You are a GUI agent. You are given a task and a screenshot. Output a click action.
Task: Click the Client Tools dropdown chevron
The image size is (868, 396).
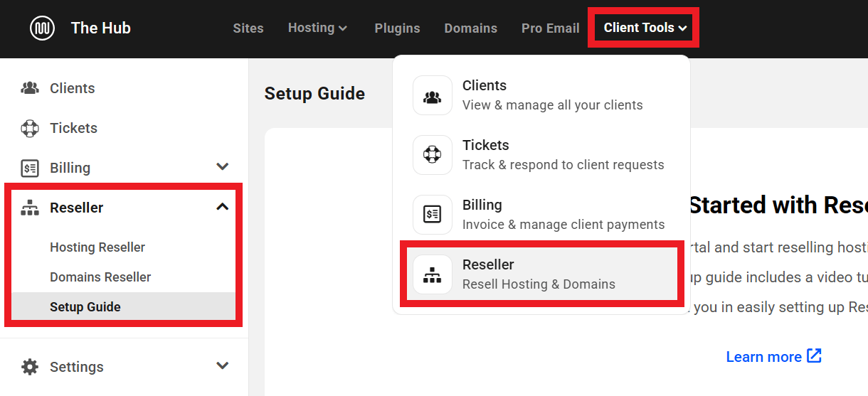tap(682, 28)
